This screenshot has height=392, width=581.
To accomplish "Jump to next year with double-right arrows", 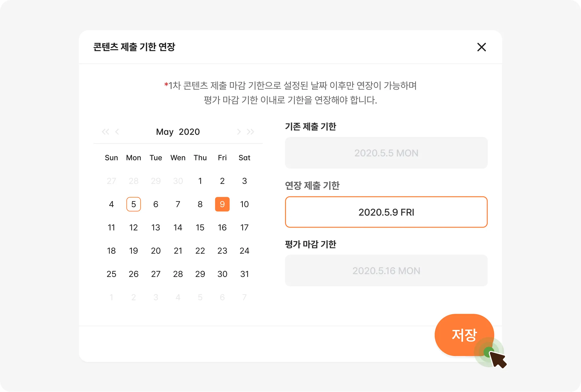I will click(x=250, y=132).
